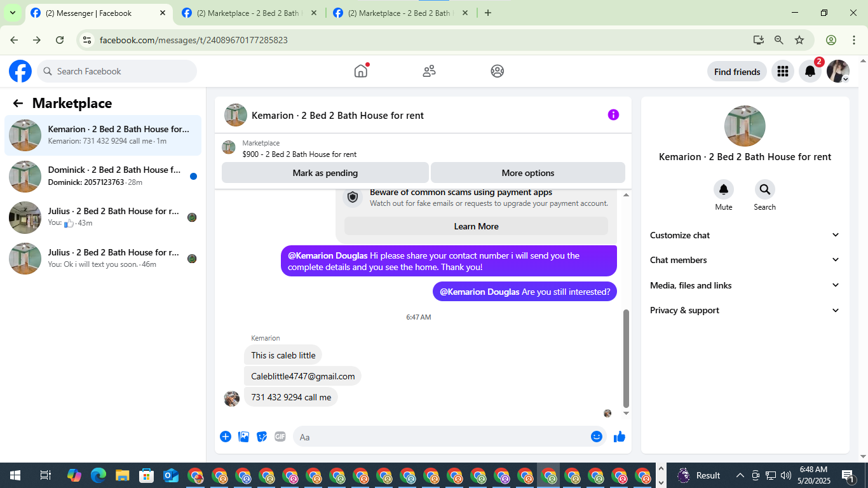Open the Groups icon in top navigation
This screenshot has width=868, height=488.
tap(498, 71)
